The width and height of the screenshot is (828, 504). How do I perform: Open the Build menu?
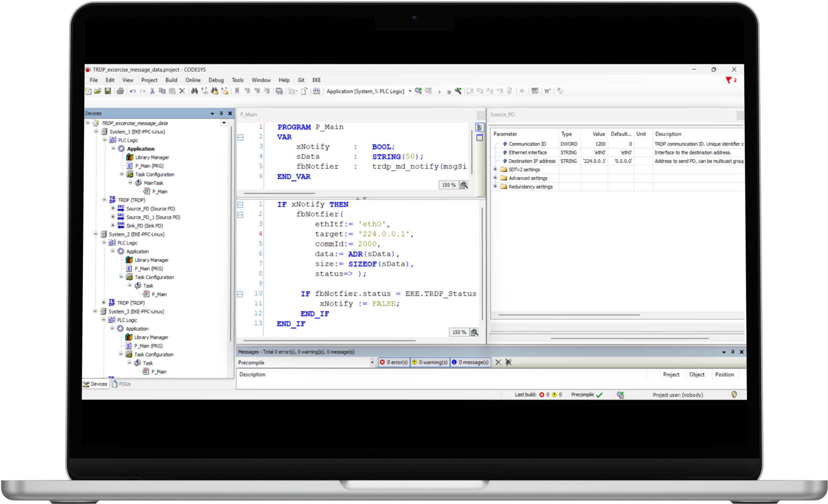(x=171, y=80)
